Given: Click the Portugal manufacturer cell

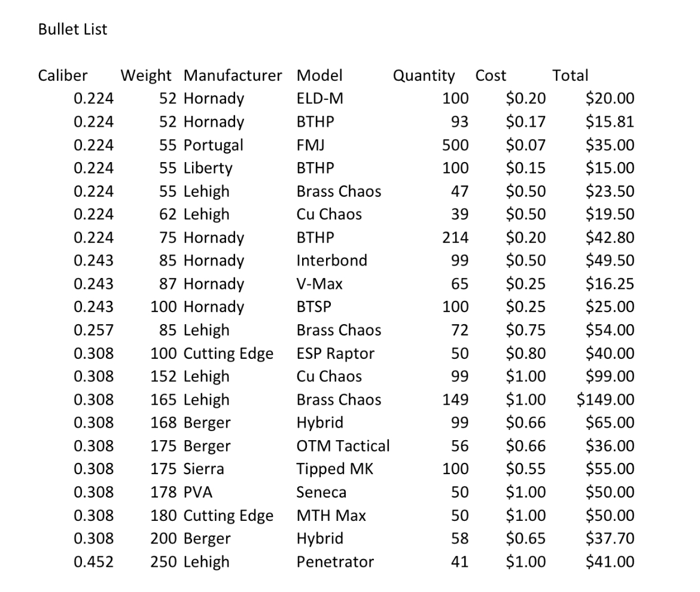Looking at the screenshot, I should tap(214, 145).
